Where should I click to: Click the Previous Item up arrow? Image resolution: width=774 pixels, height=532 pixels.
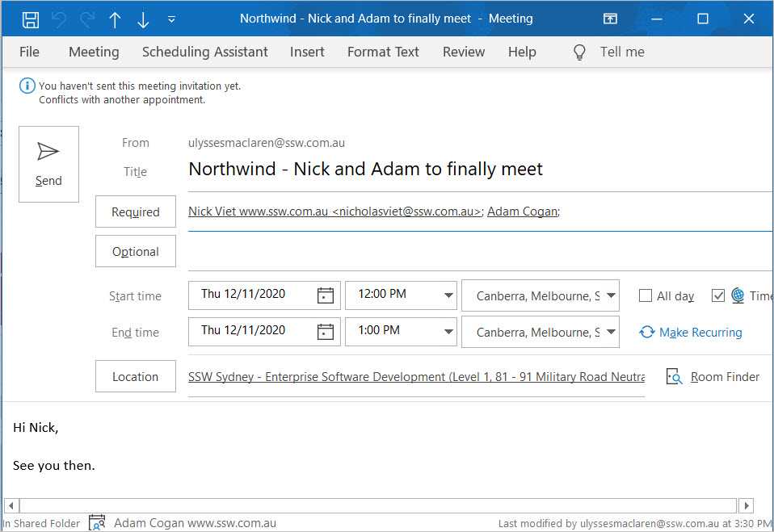pyautogui.click(x=115, y=19)
